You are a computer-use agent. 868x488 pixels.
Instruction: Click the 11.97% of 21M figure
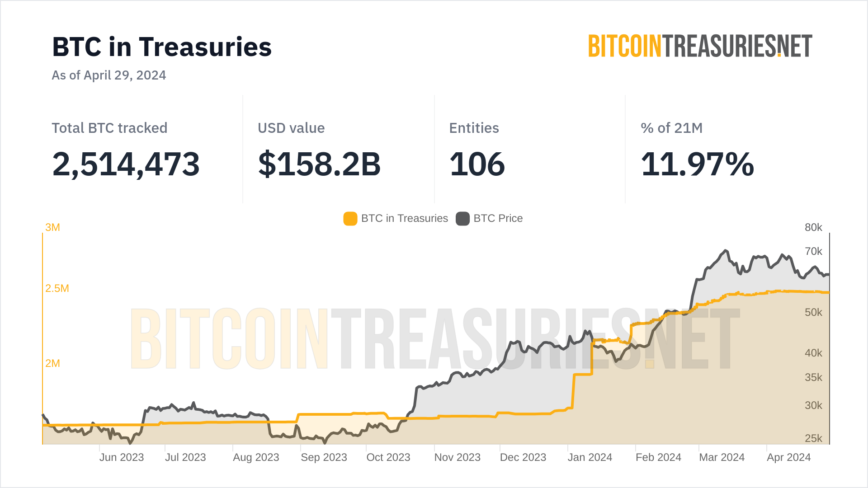[697, 164]
